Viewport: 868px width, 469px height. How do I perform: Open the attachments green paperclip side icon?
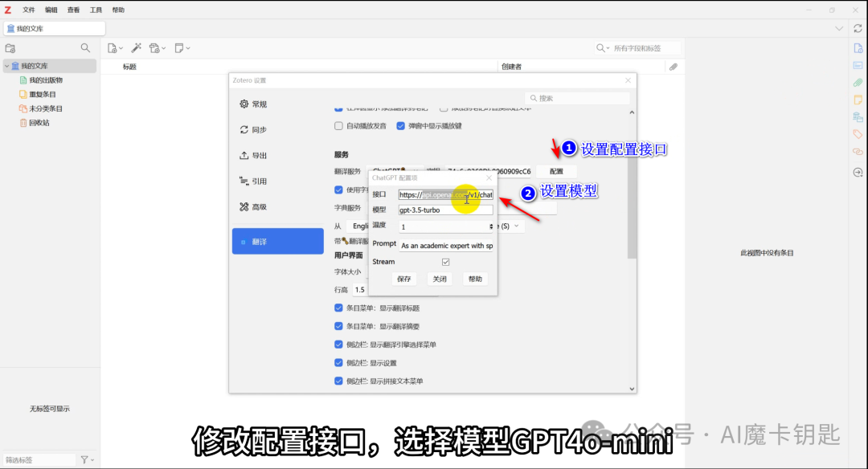[x=858, y=83]
